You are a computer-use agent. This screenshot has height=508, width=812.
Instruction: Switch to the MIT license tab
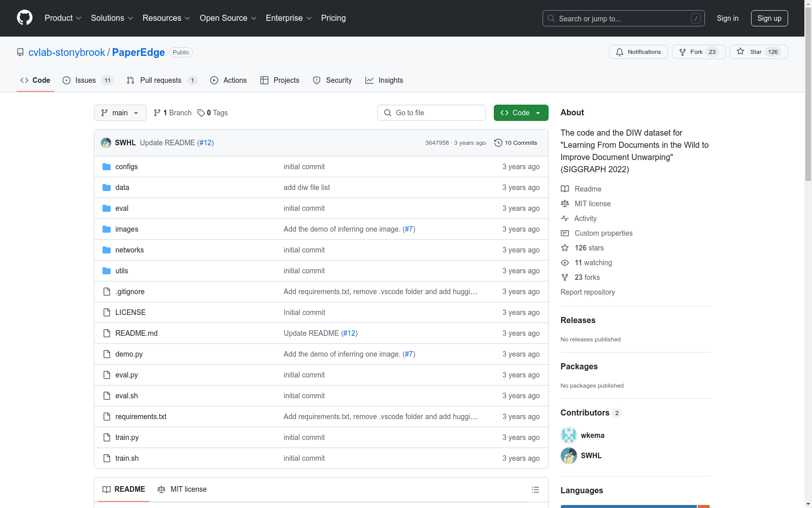[182, 489]
